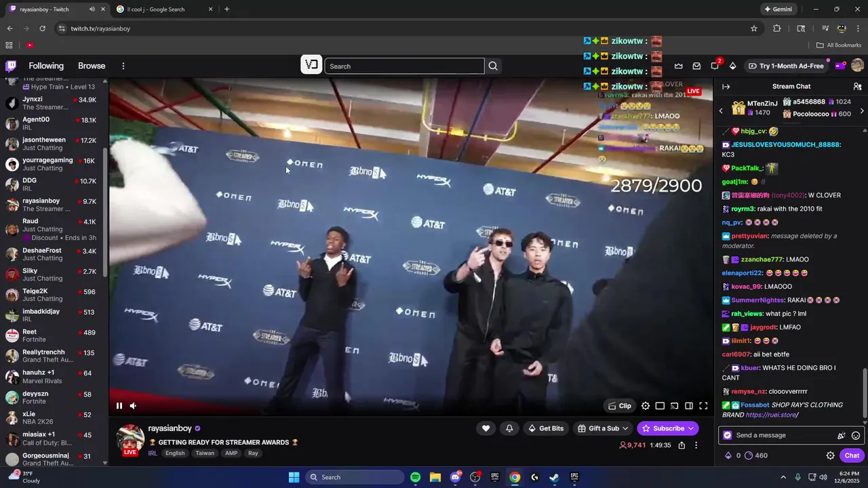The height and width of the screenshot is (488, 868).
Task: Open stream more options three dots
Action: tap(696, 445)
